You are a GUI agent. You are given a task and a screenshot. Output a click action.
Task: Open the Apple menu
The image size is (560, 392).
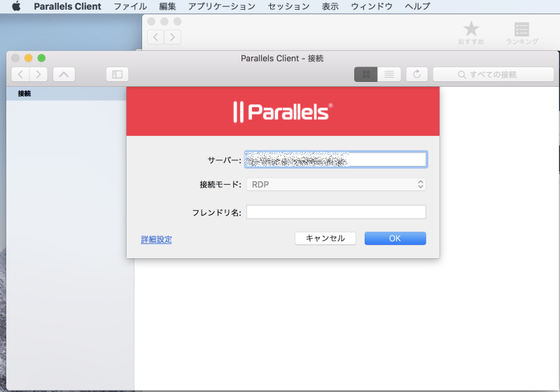pyautogui.click(x=16, y=6)
